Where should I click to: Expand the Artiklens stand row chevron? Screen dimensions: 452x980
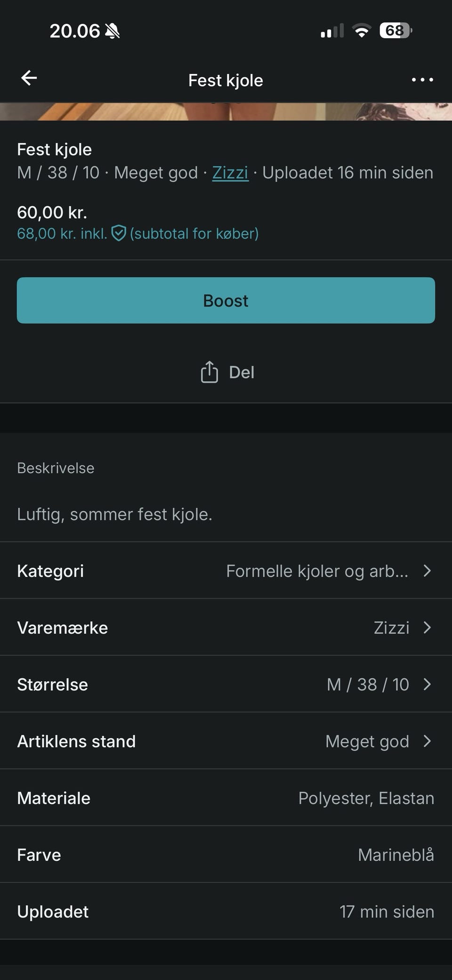427,741
